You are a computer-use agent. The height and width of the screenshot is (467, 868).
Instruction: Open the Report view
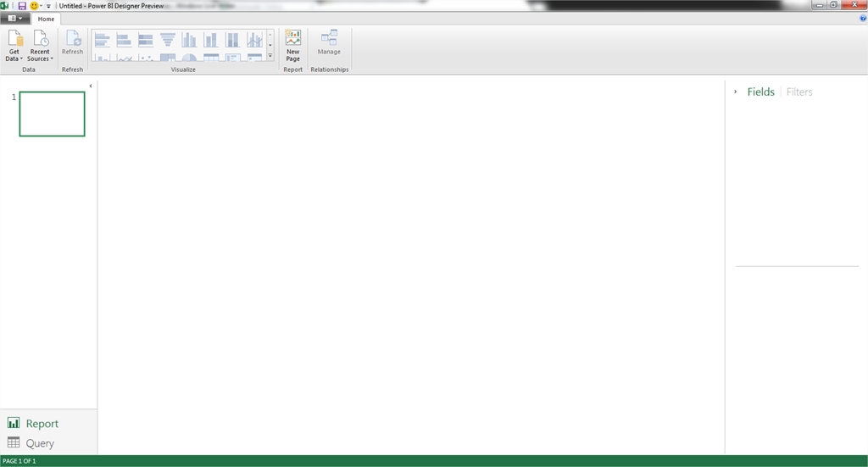point(33,423)
